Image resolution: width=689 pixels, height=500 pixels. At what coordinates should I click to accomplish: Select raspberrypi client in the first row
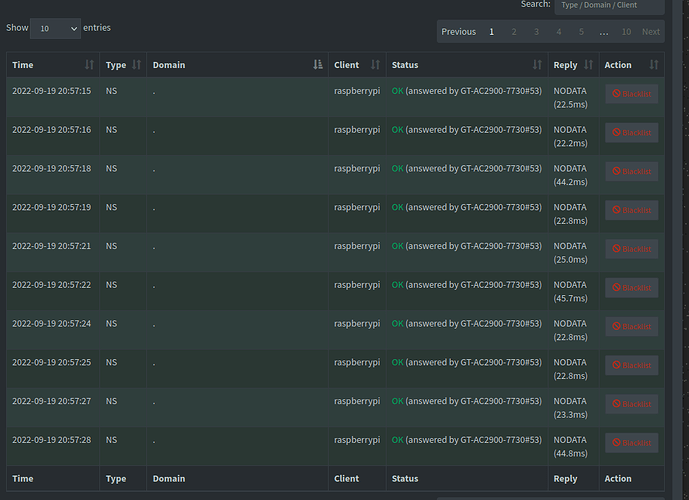tap(357, 91)
